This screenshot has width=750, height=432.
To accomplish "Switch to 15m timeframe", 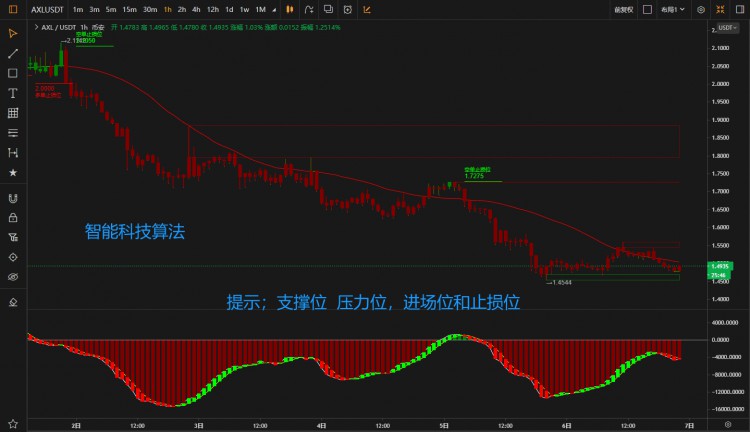I will [129, 10].
